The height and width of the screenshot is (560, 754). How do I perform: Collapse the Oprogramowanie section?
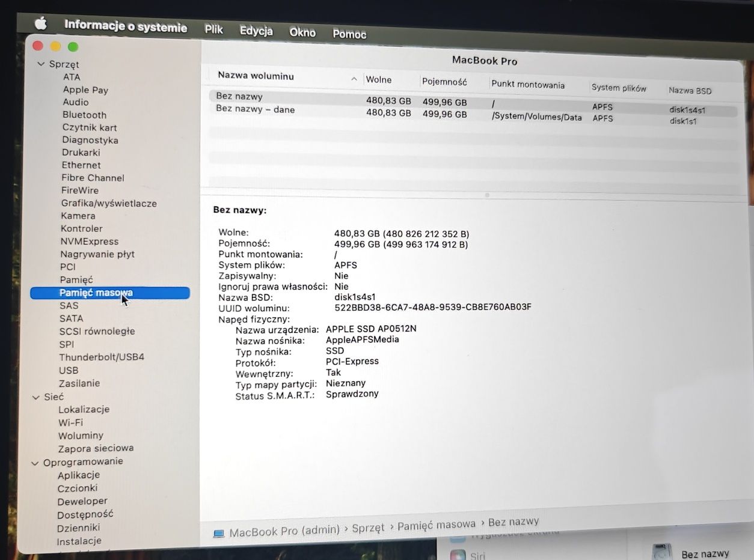[35, 462]
